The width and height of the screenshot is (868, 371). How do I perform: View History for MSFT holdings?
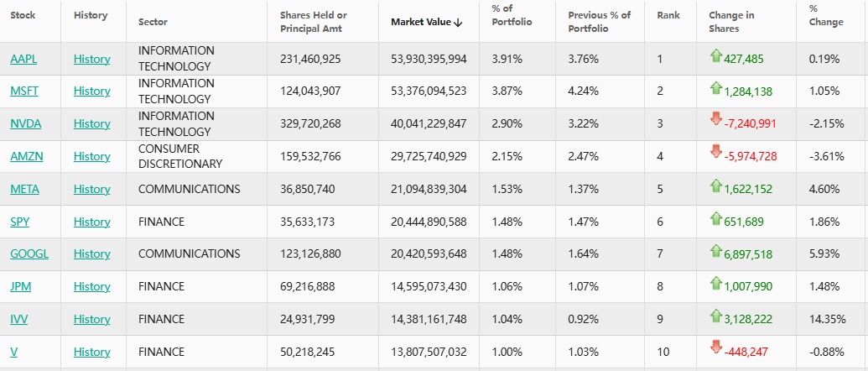[x=91, y=91]
